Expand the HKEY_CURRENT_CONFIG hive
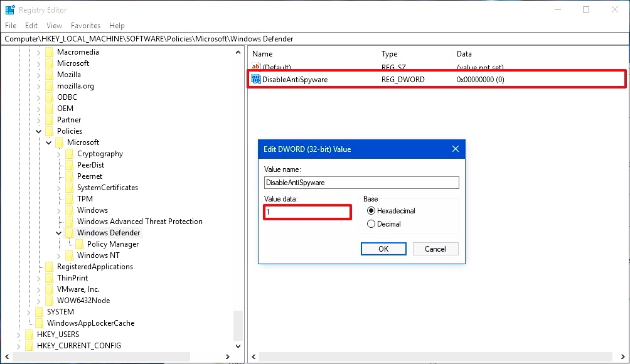The image size is (630, 364). point(18,346)
